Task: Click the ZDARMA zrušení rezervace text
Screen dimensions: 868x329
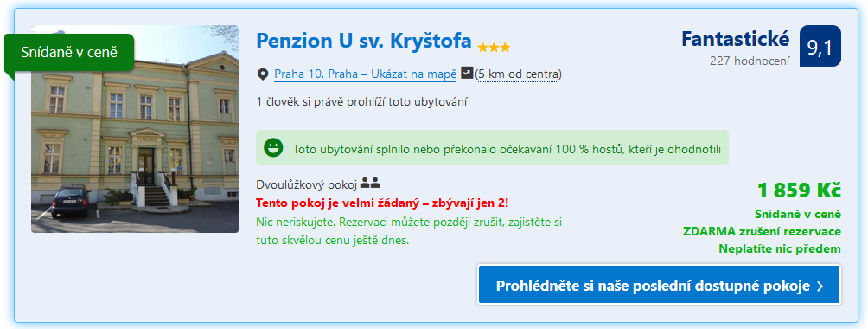Action: [x=763, y=231]
